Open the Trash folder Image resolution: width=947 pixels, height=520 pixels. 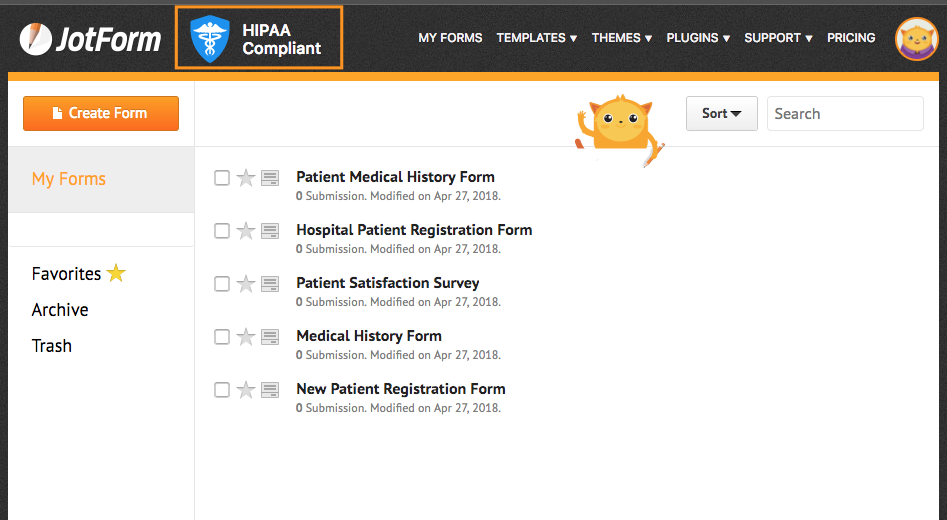point(51,346)
